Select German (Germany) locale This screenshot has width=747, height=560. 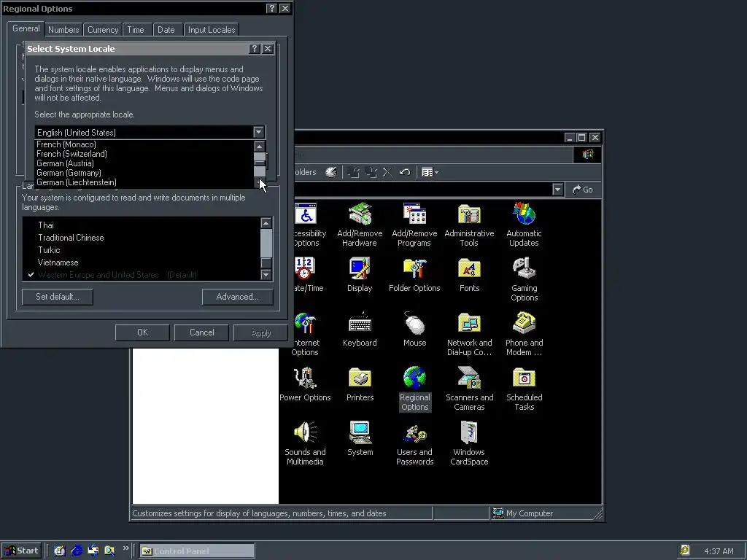[144, 173]
